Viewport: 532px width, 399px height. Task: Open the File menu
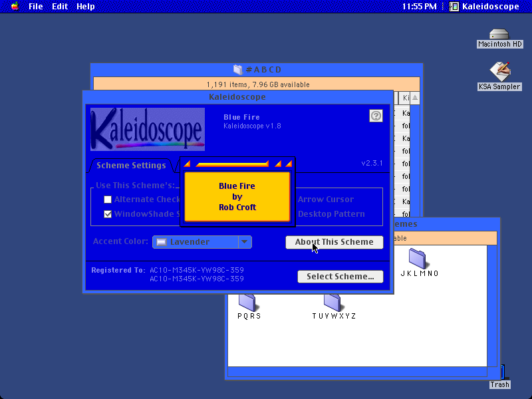point(36,7)
